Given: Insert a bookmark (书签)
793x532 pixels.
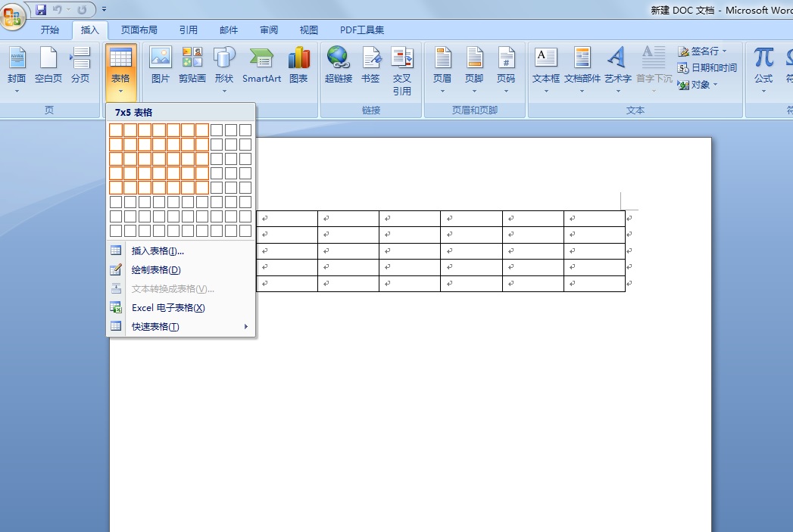Looking at the screenshot, I should coord(370,65).
